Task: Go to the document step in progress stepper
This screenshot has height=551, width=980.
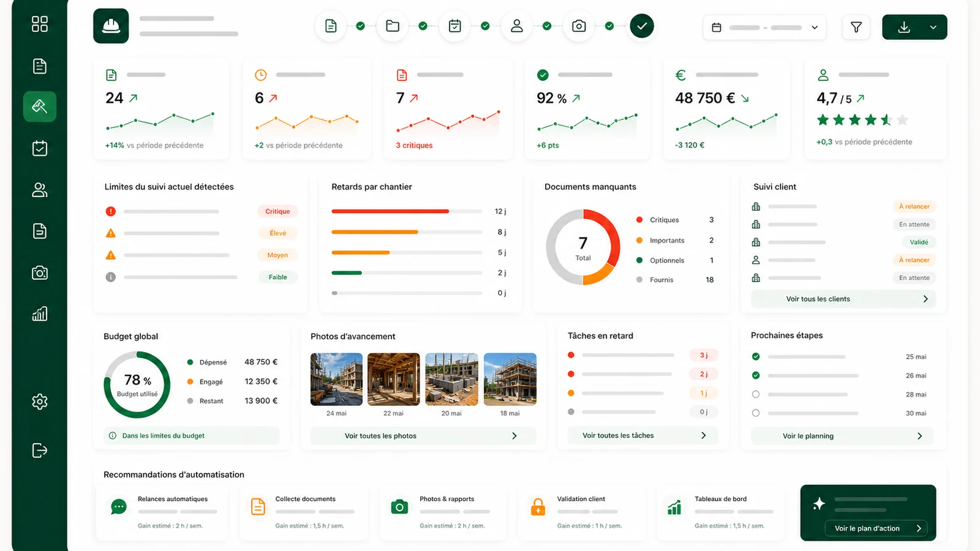Action: [x=331, y=26]
